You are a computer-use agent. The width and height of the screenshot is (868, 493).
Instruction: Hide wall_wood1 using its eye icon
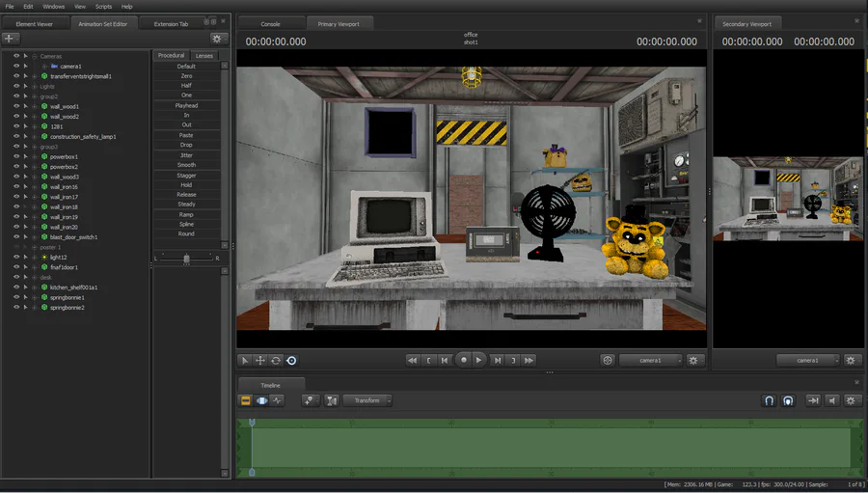(x=16, y=106)
